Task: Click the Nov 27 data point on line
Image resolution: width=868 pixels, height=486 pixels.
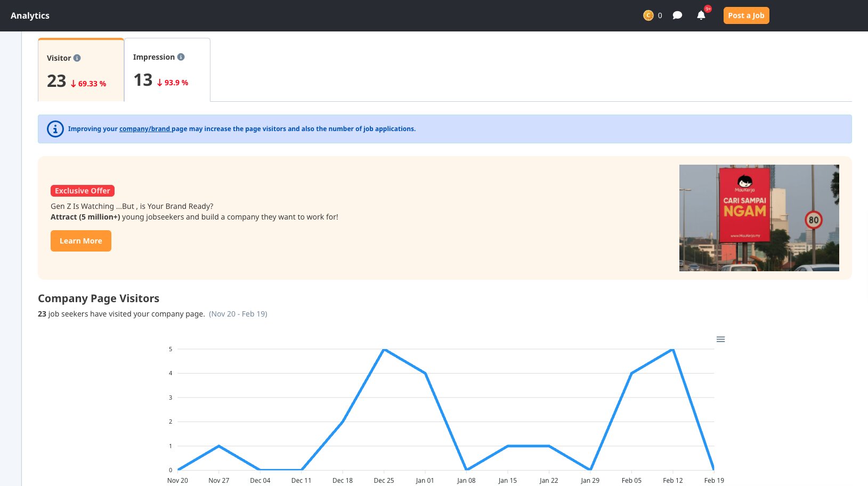Action: point(219,446)
